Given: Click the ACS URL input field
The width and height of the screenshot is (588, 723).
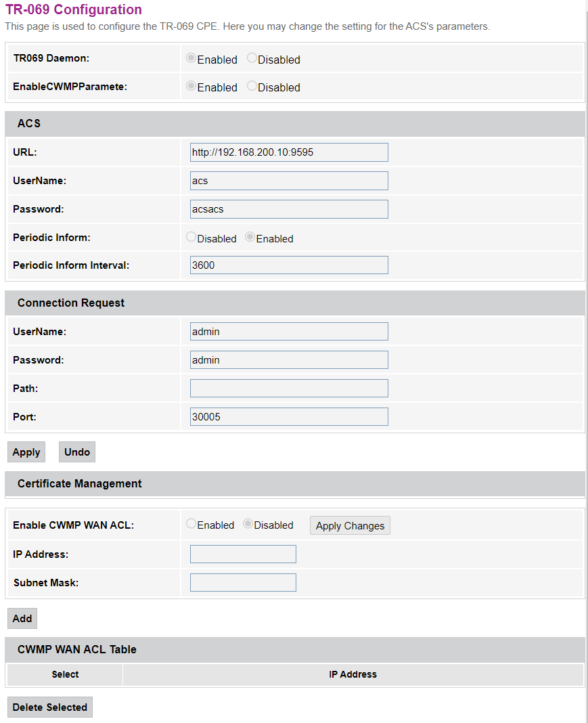Looking at the screenshot, I should point(289,152).
